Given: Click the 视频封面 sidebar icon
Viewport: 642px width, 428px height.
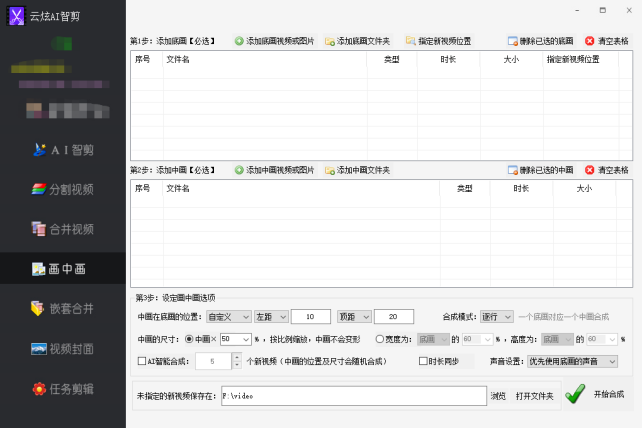Looking at the screenshot, I should (x=39, y=349).
